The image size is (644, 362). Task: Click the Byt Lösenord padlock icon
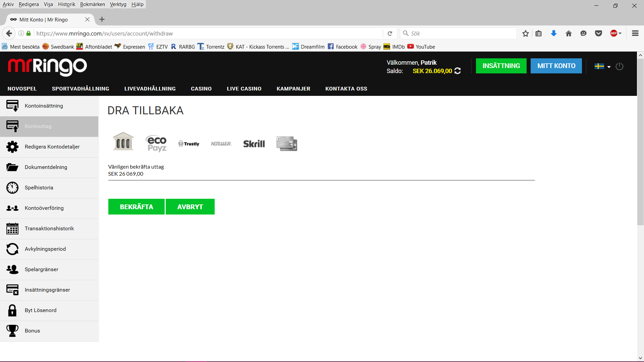pos(12,310)
